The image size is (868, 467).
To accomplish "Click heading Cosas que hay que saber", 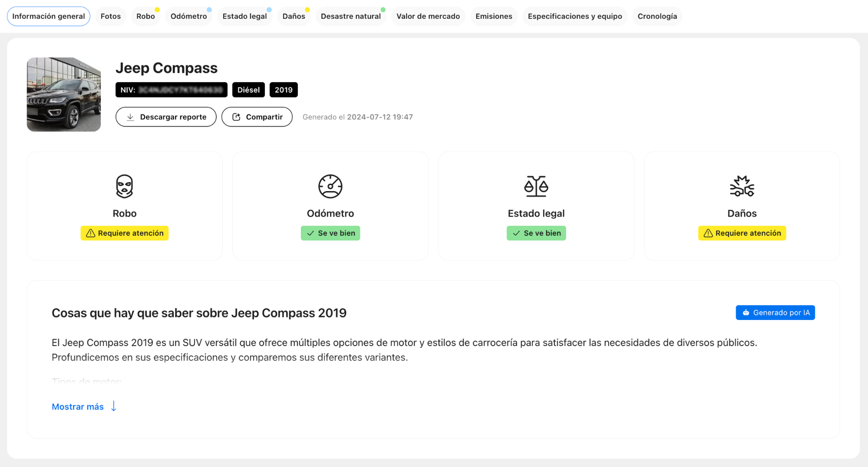I will 199,313.
